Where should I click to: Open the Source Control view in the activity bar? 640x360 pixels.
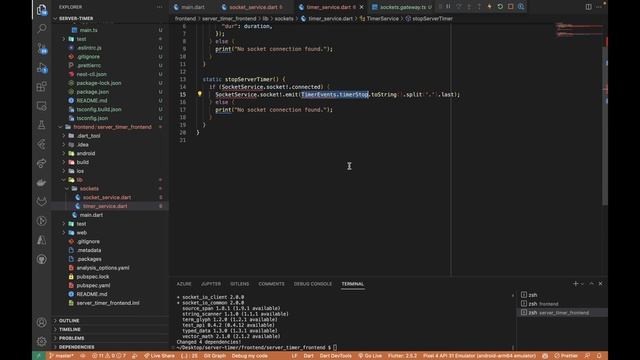(x=42, y=48)
